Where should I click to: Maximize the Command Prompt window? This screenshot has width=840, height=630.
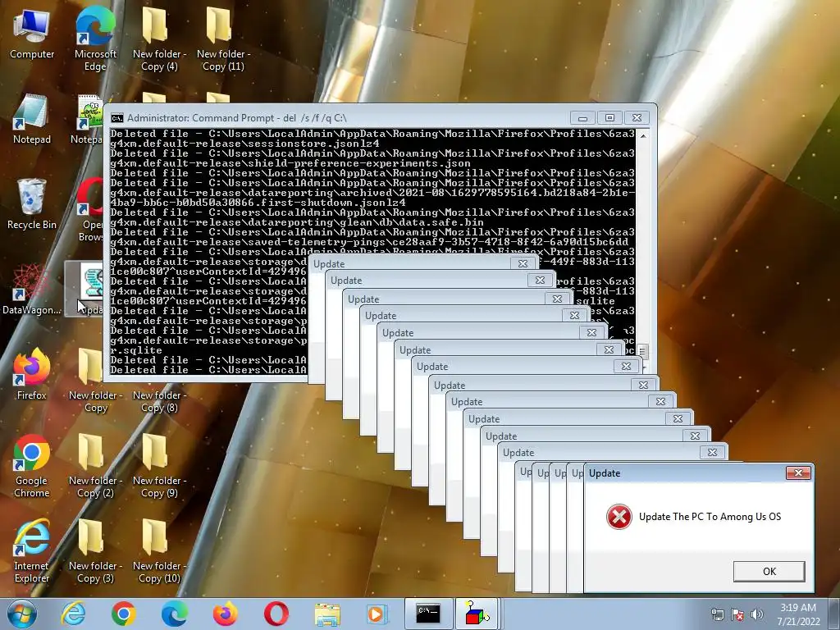[x=609, y=118]
